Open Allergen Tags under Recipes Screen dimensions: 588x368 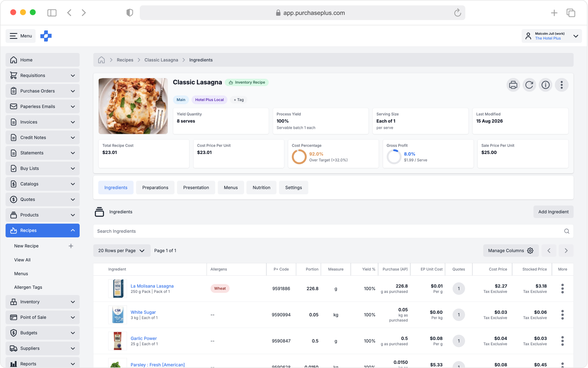28,287
